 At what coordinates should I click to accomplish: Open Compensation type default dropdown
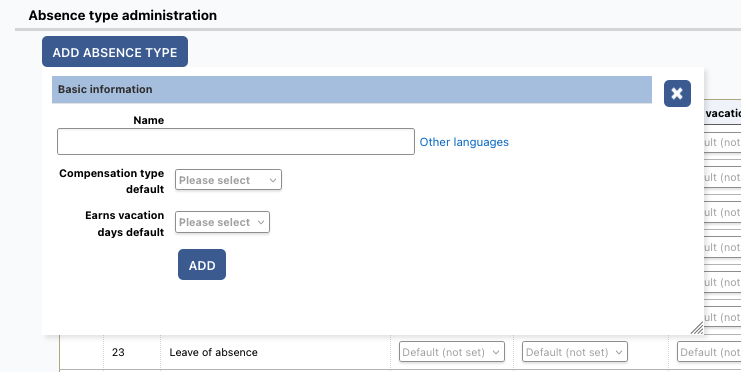[x=228, y=180]
